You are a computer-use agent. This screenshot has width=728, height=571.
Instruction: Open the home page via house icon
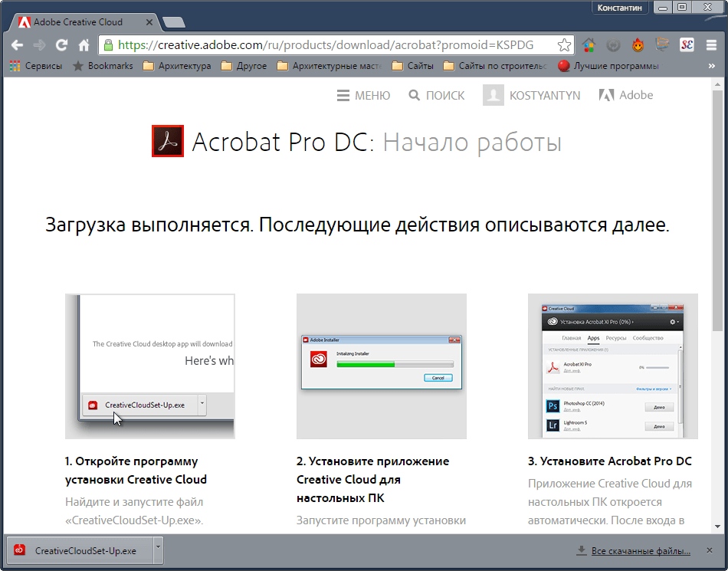tap(84, 45)
